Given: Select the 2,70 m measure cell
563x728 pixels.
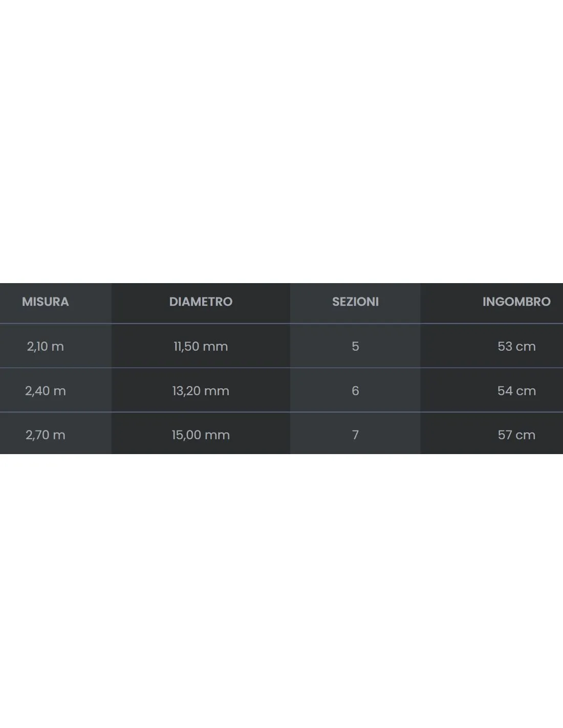Looking at the screenshot, I should click(x=45, y=435).
